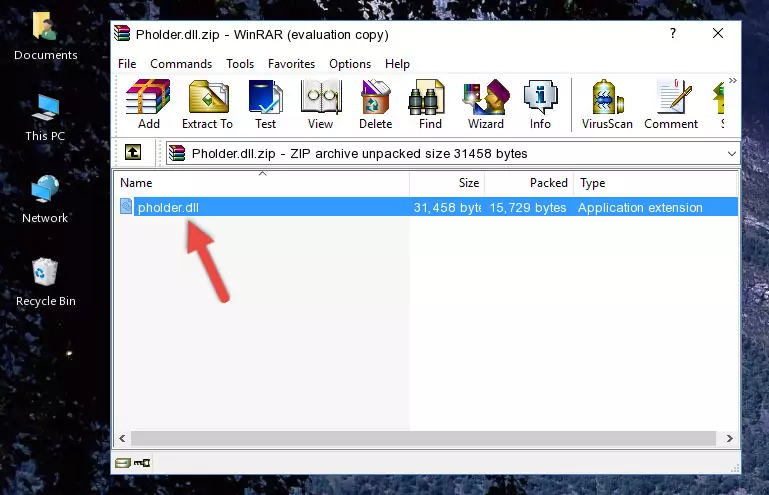Click the pholder.dll file icon

coord(126,207)
